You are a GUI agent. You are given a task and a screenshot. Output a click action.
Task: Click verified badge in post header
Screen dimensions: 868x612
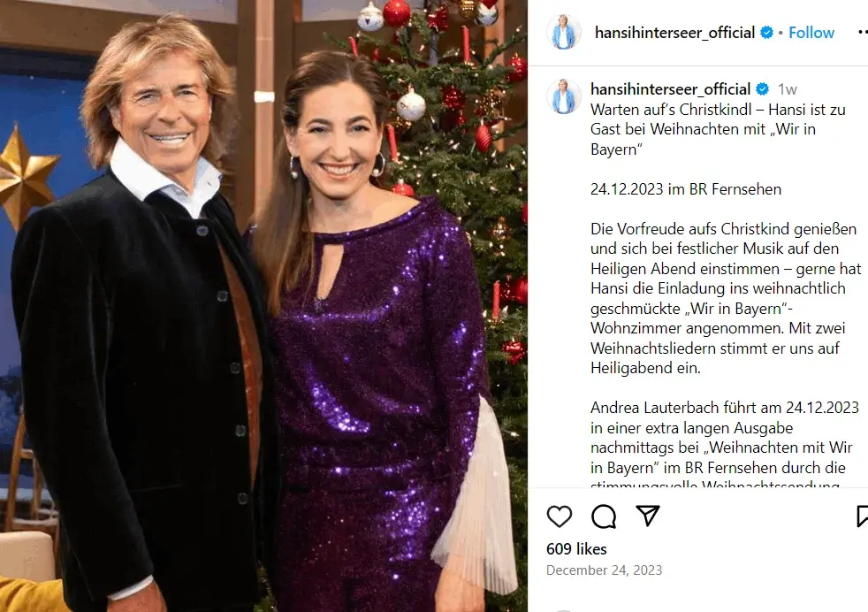pos(766,33)
